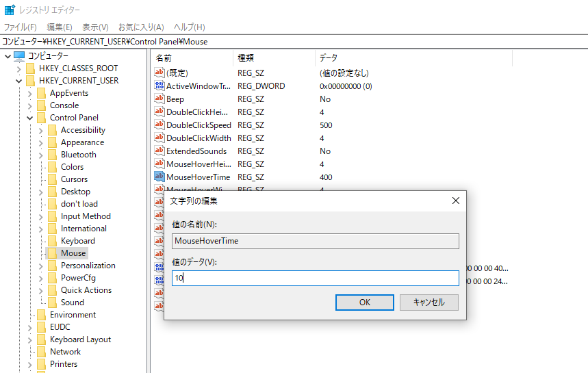Click the Registry Editor app icon in title bar
588x373 pixels.
pyautogui.click(x=10, y=10)
